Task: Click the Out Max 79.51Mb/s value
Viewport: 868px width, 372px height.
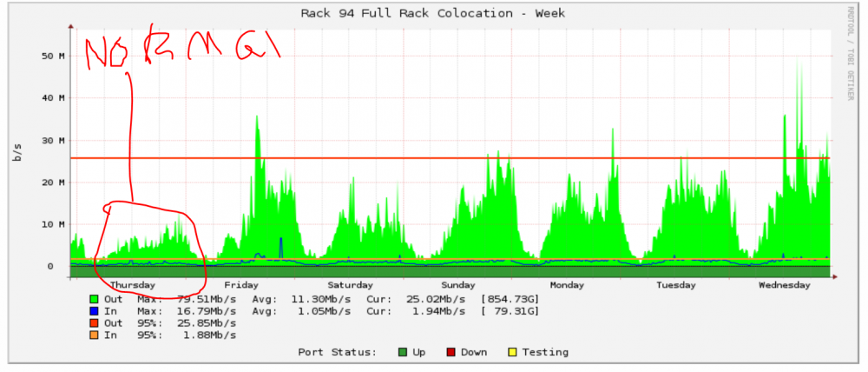Action: (201, 298)
